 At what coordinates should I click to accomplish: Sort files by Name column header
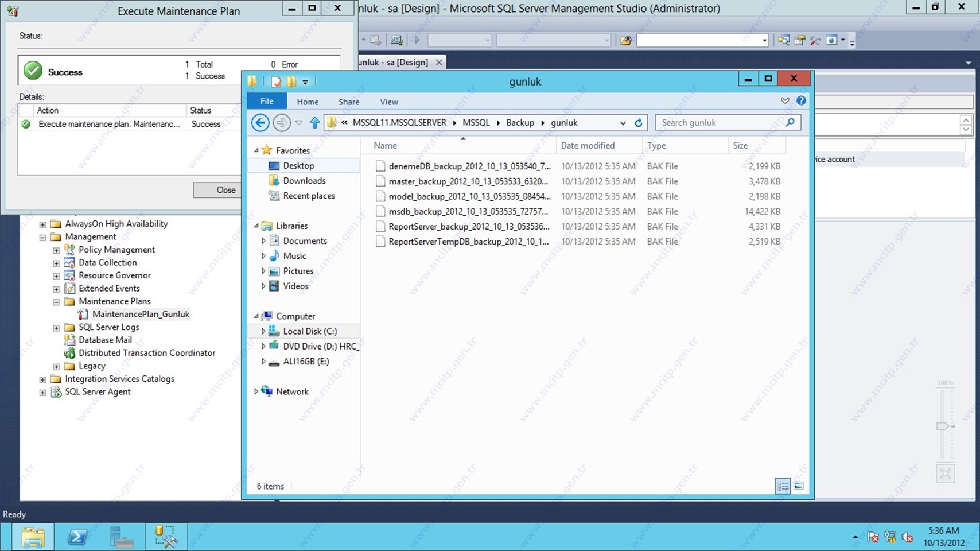[x=385, y=146]
